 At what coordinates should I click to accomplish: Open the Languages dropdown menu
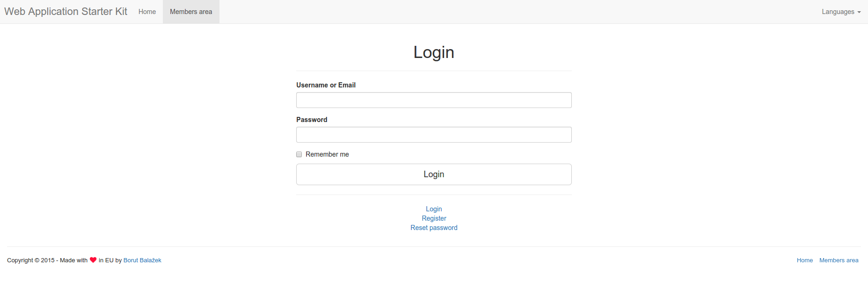pyautogui.click(x=841, y=12)
